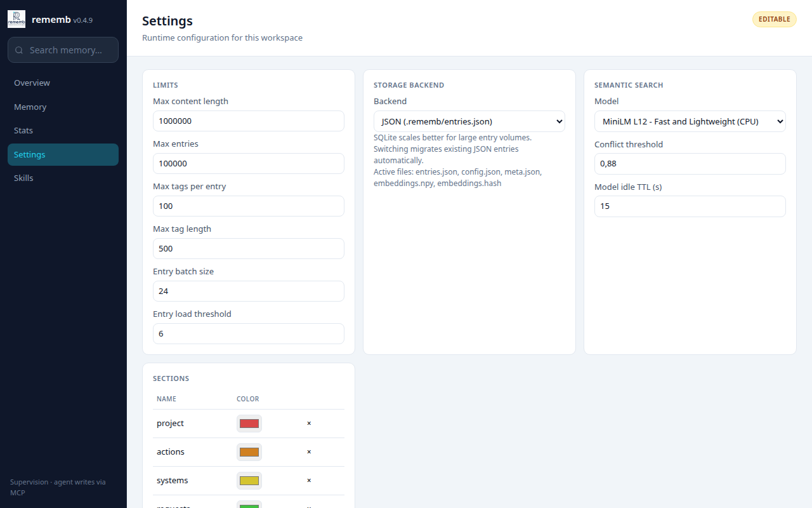Click the rememb logo icon
Screen dimensions: 812x508
click(x=16, y=19)
